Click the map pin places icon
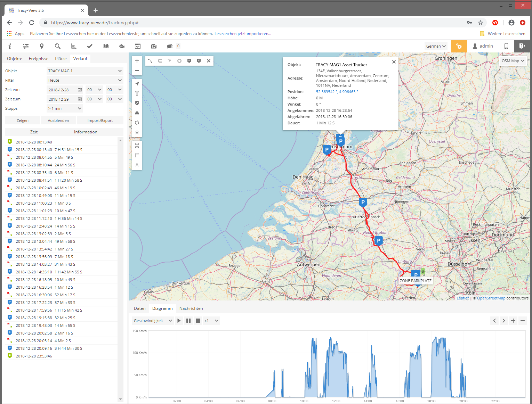Screen dimensions: 532x404 point(42,46)
